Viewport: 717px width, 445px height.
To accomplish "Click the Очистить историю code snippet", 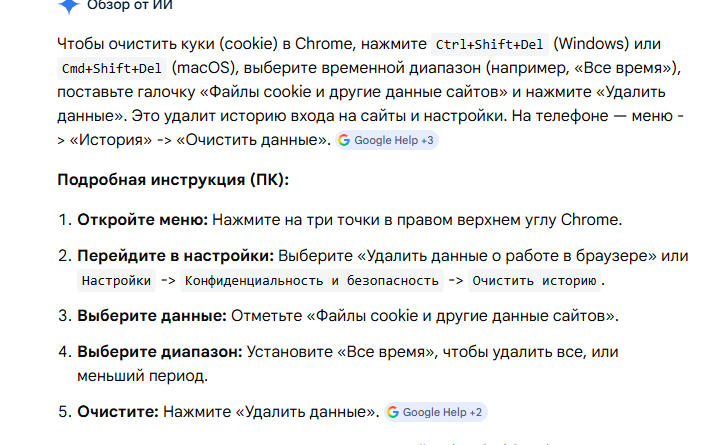I will 534,280.
